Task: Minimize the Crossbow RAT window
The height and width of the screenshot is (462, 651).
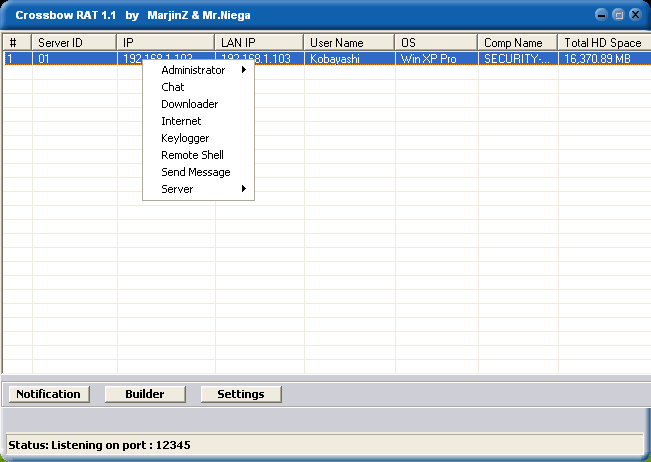Action: 601,15
